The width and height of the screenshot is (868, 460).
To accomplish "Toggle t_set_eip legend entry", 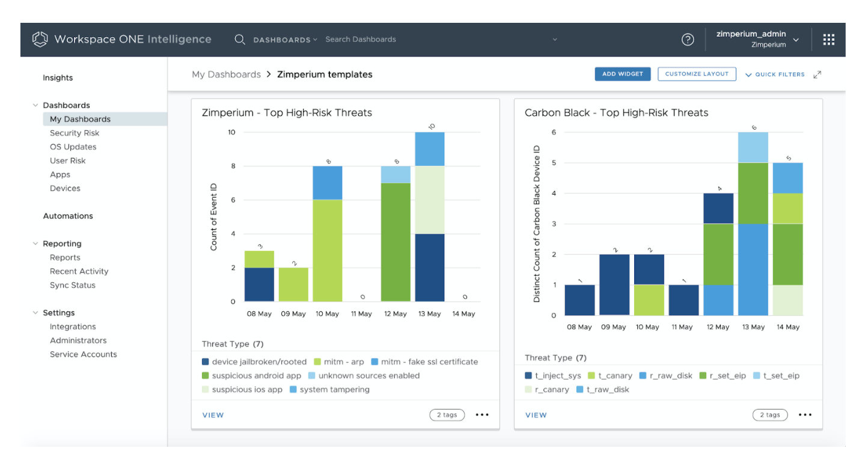I will coord(776,376).
